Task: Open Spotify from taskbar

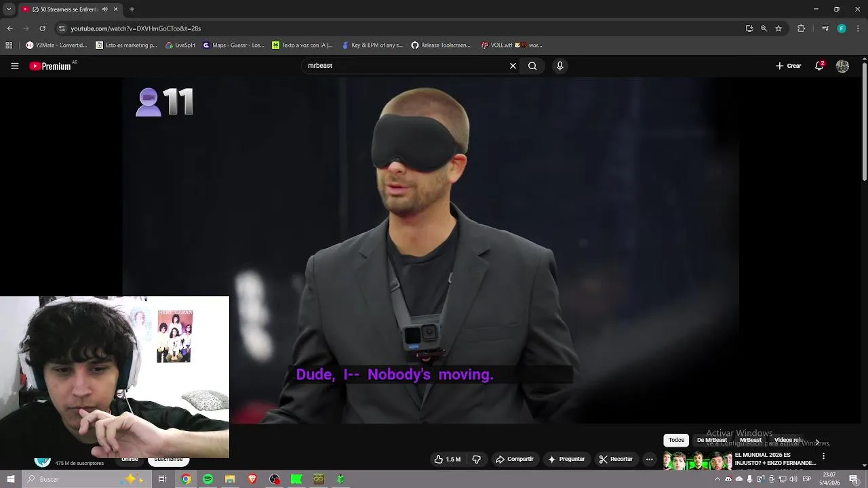Action: pyautogui.click(x=208, y=479)
